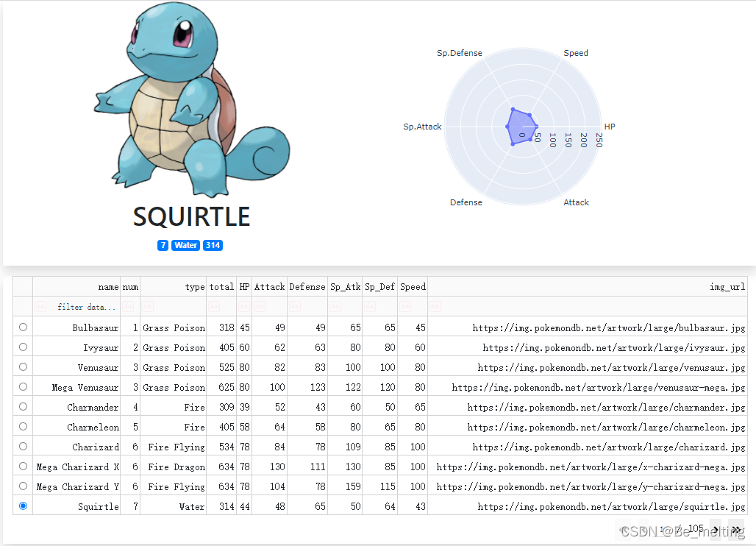The height and width of the screenshot is (546, 756).
Task: Click the Ivysaur name cell
Action: [76, 347]
